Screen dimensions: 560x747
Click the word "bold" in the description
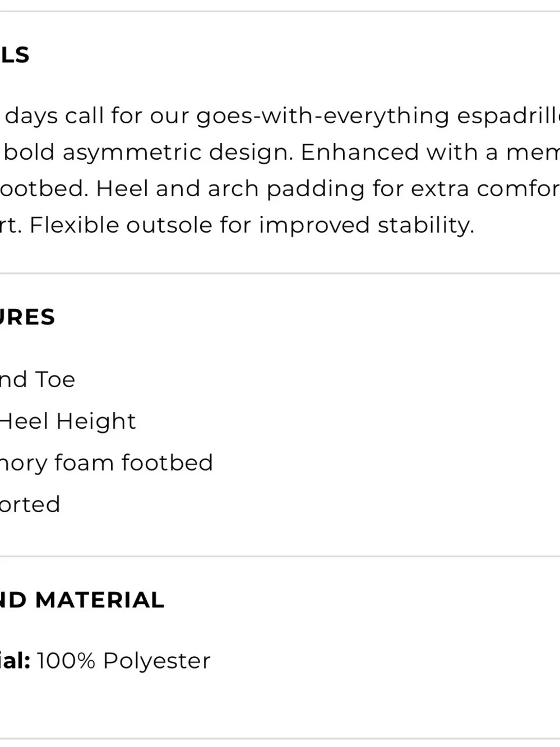click(30, 152)
